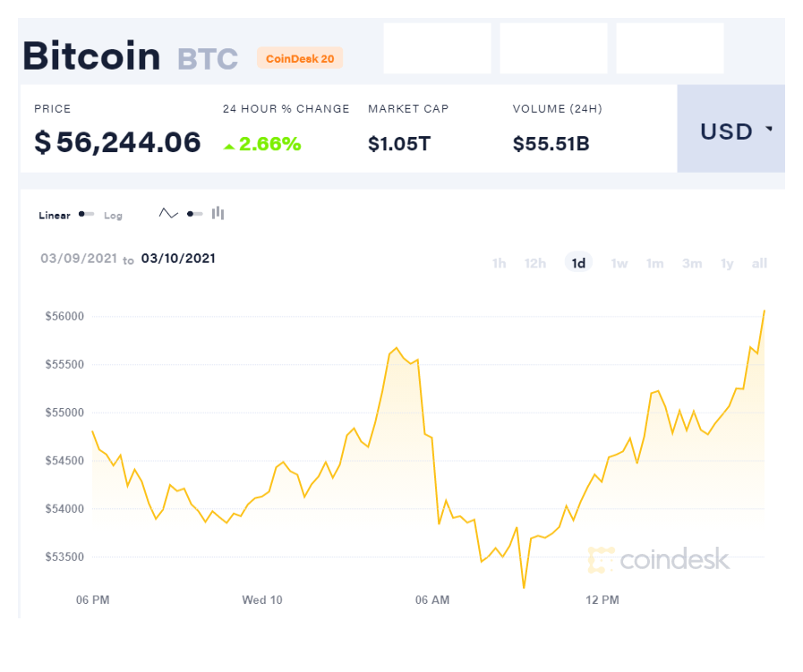Viewport: 803px width, 672px height.
Task: Choose the Log scale label
Action: pos(113,216)
